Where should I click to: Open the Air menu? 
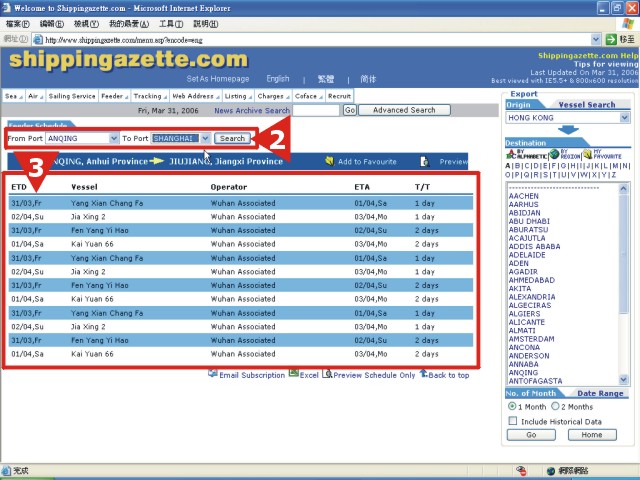click(36, 96)
